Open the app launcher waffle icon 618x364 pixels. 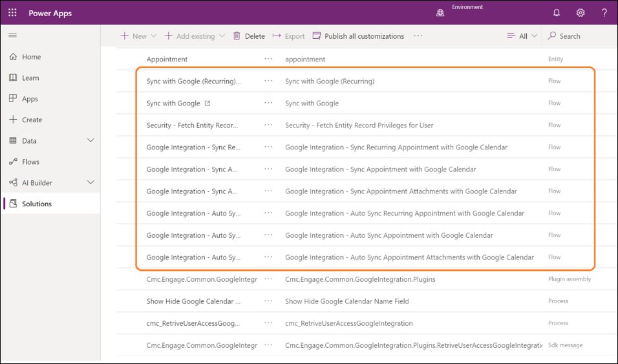[12, 13]
